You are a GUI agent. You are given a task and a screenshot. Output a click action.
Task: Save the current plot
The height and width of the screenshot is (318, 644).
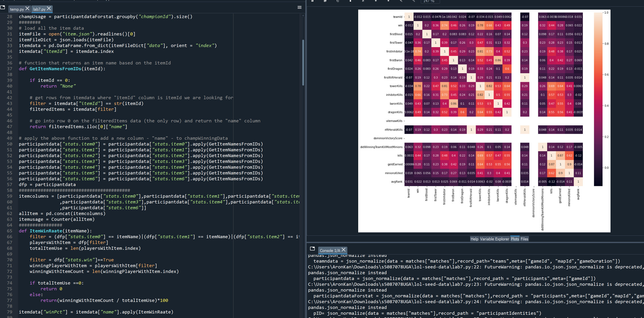coord(312,1)
